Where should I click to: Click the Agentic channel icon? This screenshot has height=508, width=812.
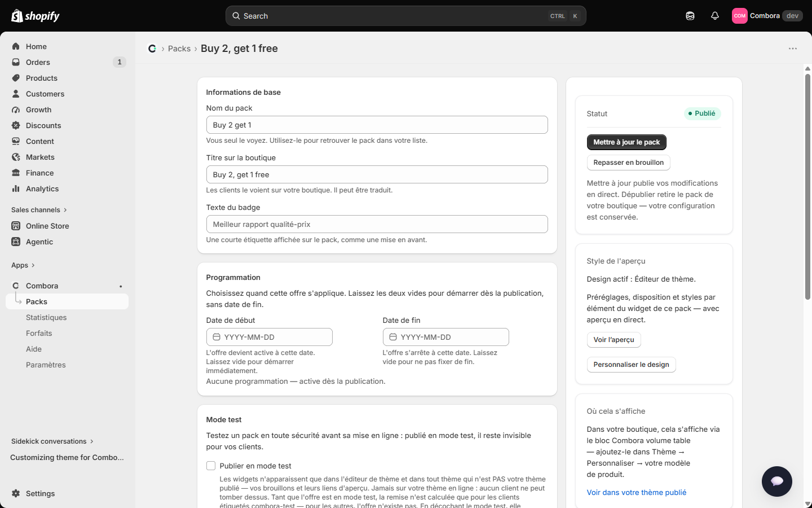[16, 242]
